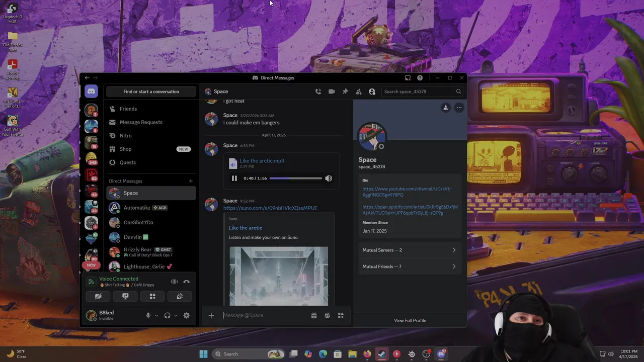Open the Grizzly Bear conversation
The image size is (644, 362).
[151, 252]
